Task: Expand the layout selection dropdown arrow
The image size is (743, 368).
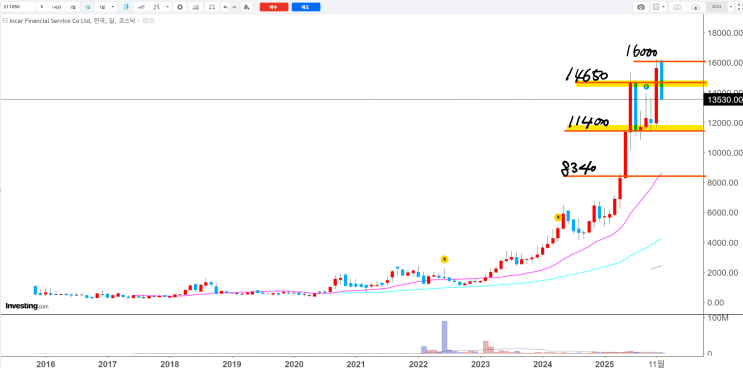Action: coord(663,7)
